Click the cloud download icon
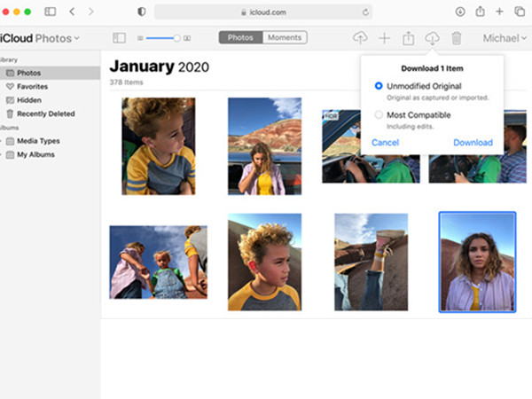The width and height of the screenshot is (532, 399). 433,38
